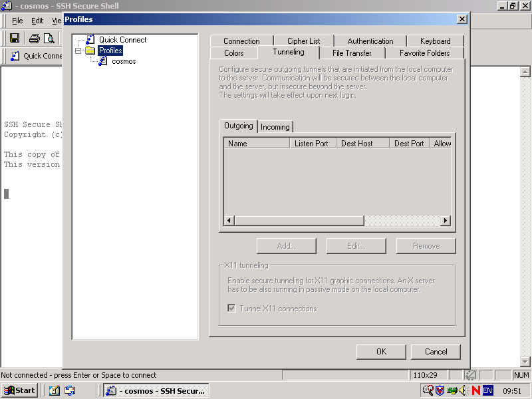Sort tunnels by the Listen Port column header

(311, 144)
